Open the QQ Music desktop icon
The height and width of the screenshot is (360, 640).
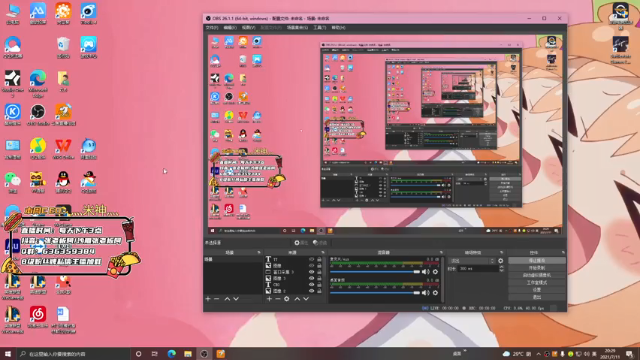coord(38,149)
